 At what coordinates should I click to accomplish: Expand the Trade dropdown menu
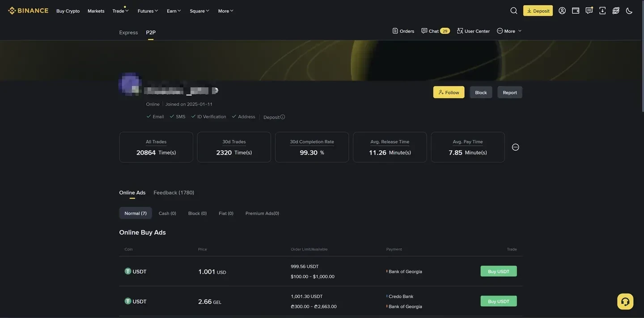click(x=120, y=11)
